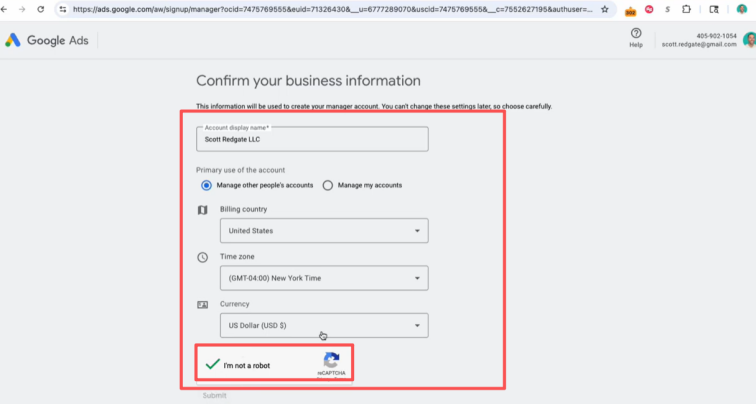Click the Time zone label
The height and width of the screenshot is (405, 756).
click(x=237, y=256)
